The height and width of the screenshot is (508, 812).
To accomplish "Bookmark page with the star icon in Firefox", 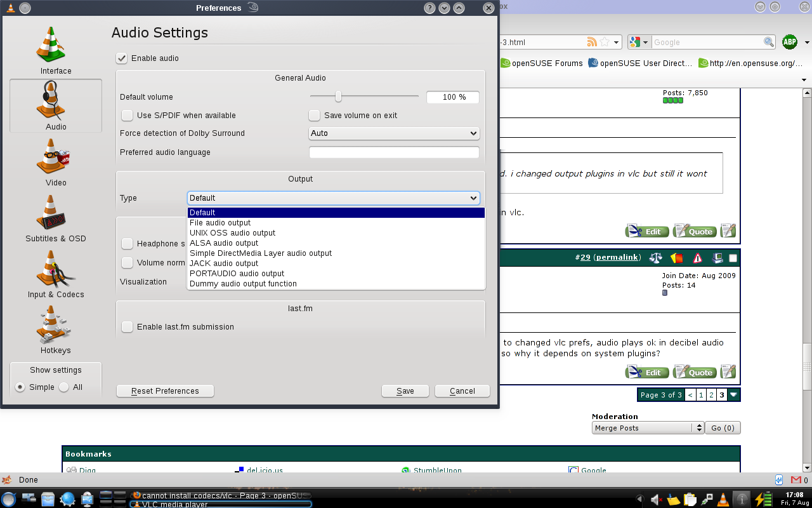I will (x=605, y=42).
